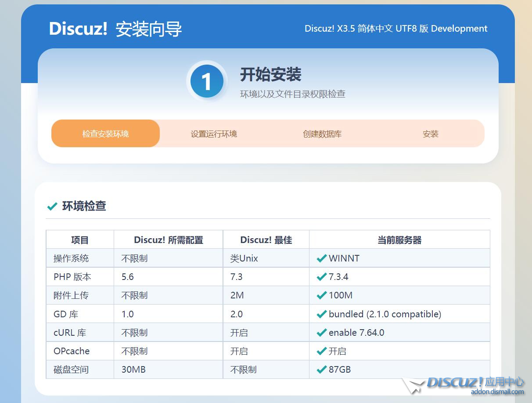
Task: Click the 操作系统 row label
Action: point(71,258)
